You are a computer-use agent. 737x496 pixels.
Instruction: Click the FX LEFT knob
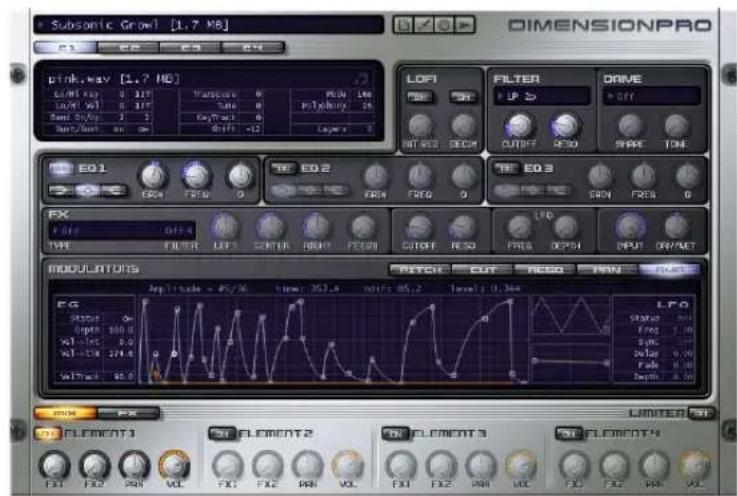coord(225,228)
